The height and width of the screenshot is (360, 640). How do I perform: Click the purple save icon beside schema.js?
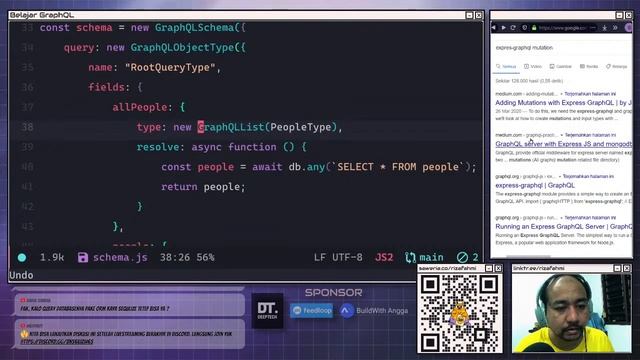click(83, 258)
